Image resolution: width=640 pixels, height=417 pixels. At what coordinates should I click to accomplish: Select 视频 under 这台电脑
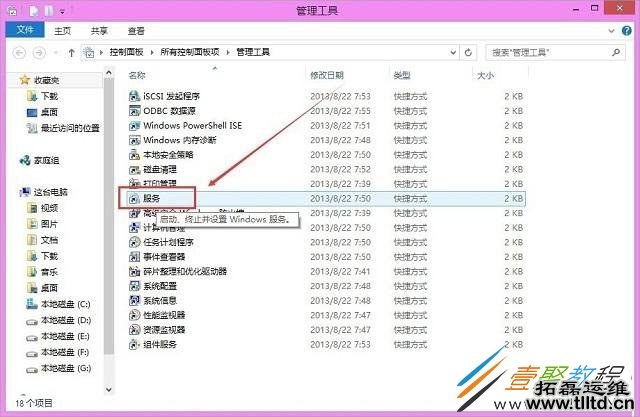coord(49,208)
